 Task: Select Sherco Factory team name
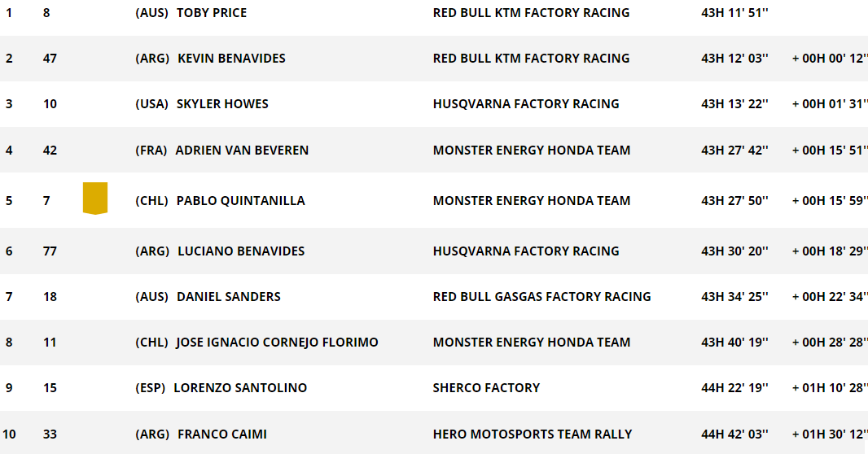486,387
